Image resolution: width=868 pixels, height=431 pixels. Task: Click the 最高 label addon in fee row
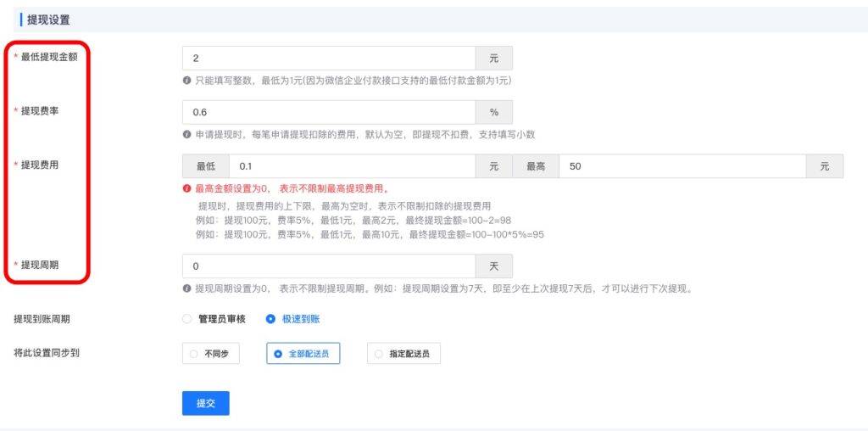point(536,166)
